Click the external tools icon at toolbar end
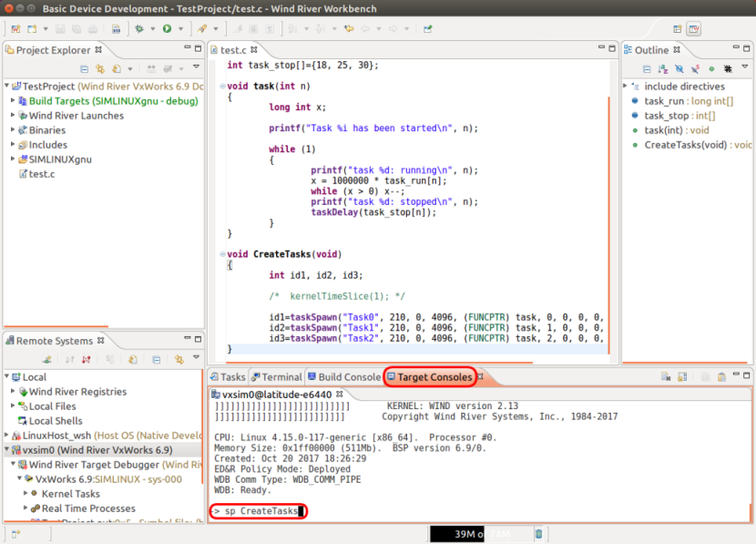 point(428,29)
